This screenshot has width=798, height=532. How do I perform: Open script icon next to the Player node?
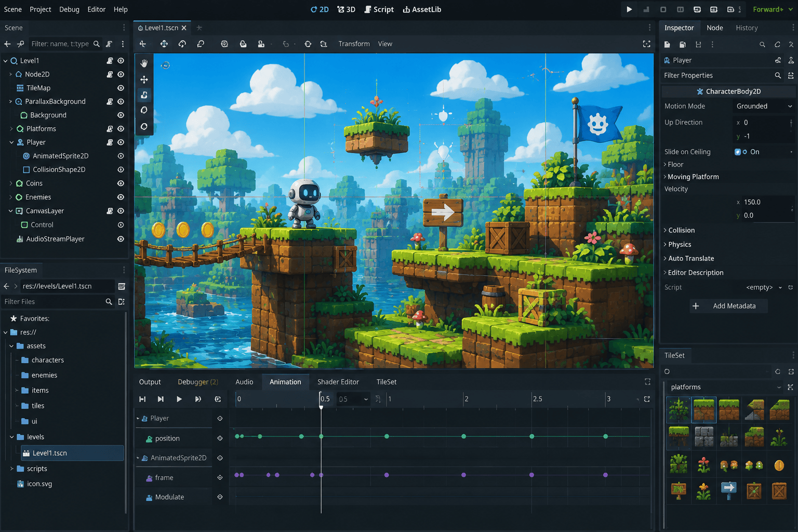coord(110,142)
